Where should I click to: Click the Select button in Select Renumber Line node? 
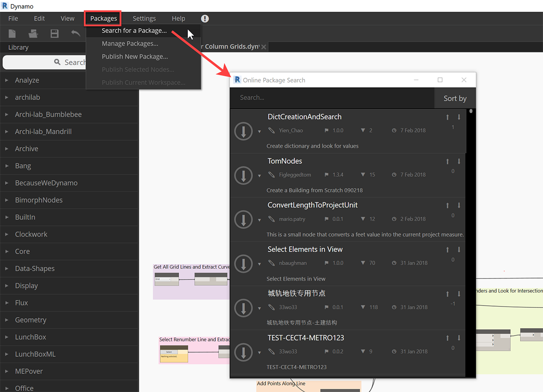tap(169, 352)
